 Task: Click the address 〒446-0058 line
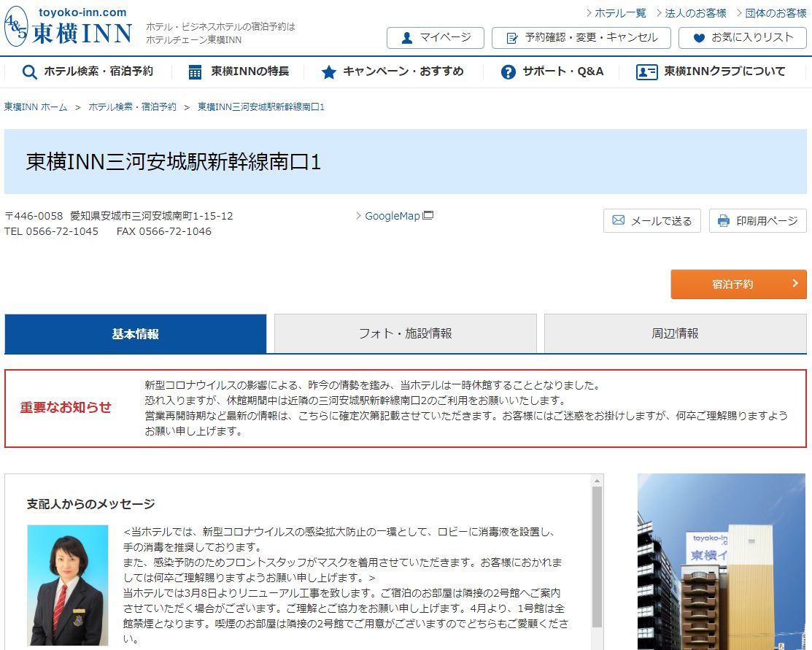(119, 216)
